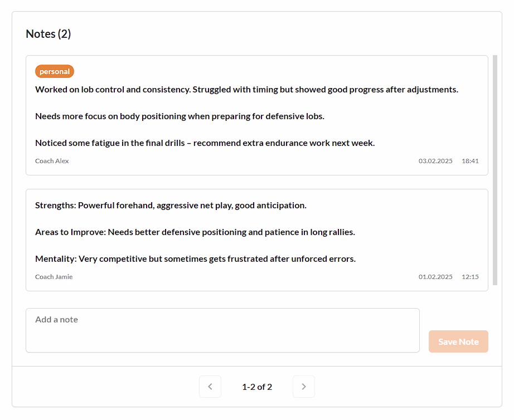Screen dimensions: 514x420
Task: Select the Coach Jamie author label
Action: [54, 277]
